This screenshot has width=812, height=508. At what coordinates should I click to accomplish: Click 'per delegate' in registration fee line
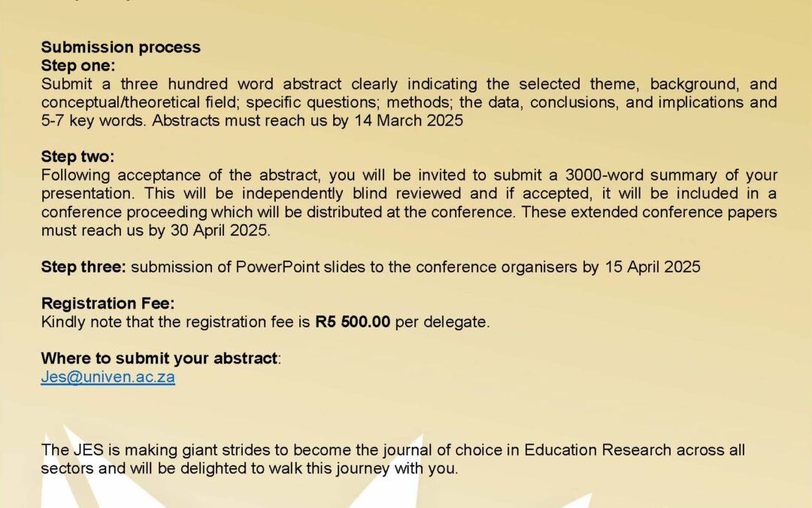(x=441, y=322)
